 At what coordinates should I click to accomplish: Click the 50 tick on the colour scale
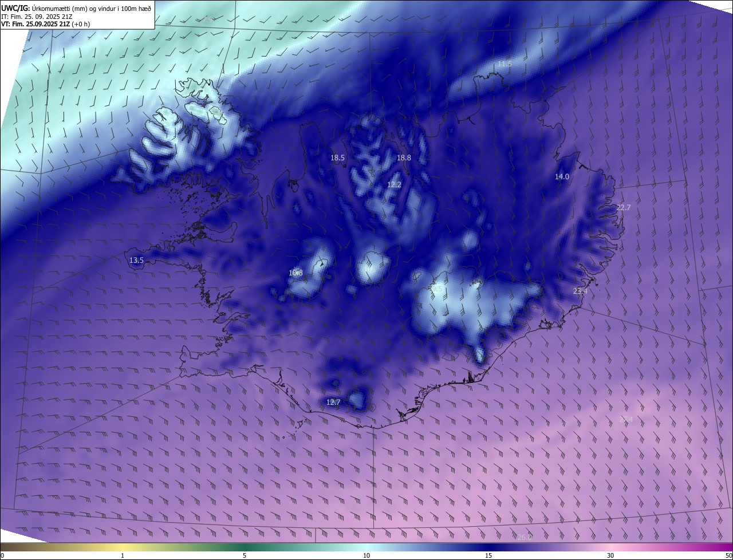(x=728, y=555)
